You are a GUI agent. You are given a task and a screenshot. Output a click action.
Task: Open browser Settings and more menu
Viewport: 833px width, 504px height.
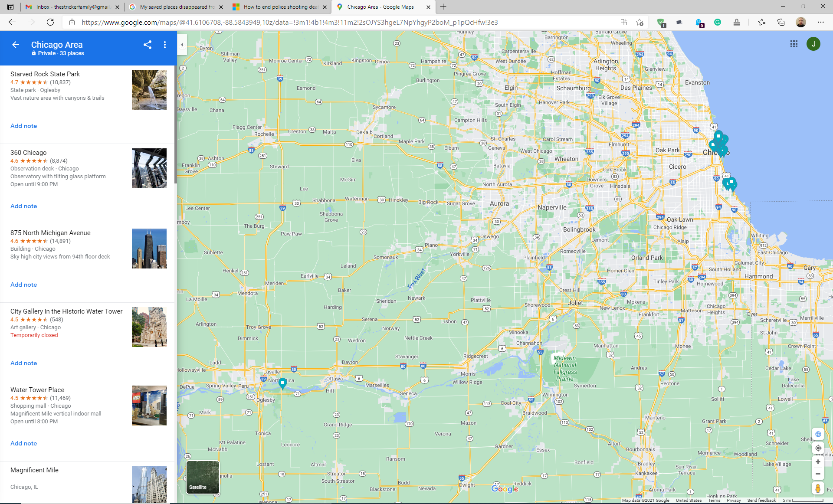tap(821, 22)
